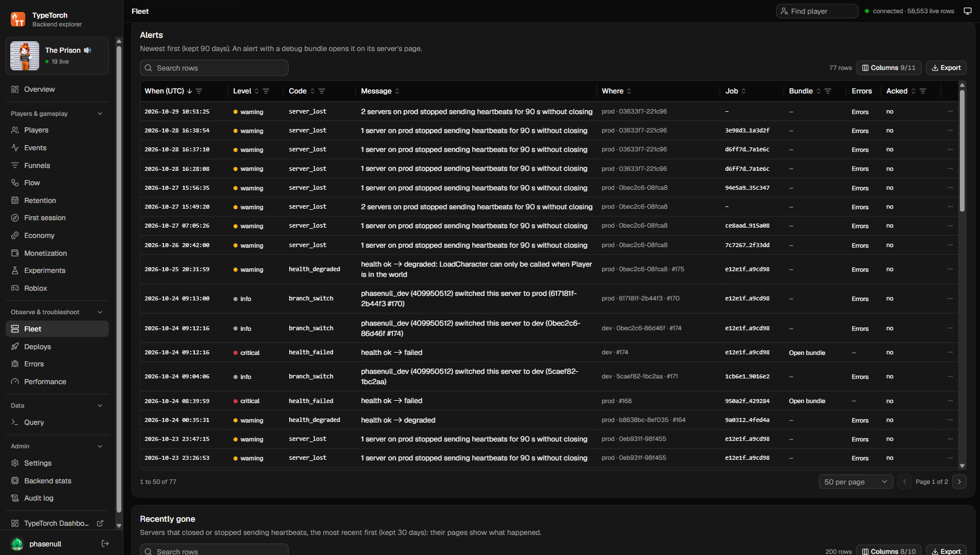This screenshot has width=980, height=555.
Task: Collapse Players & gameplay section
Action: [x=100, y=114]
